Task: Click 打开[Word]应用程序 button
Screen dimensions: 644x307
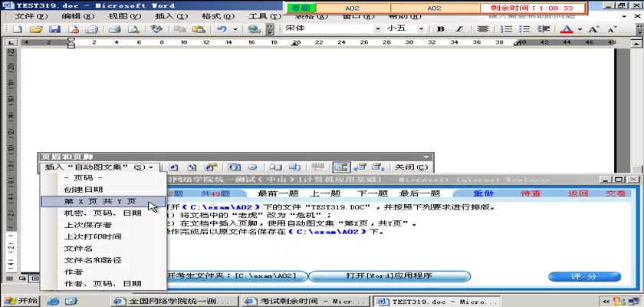Action: [x=389, y=276]
